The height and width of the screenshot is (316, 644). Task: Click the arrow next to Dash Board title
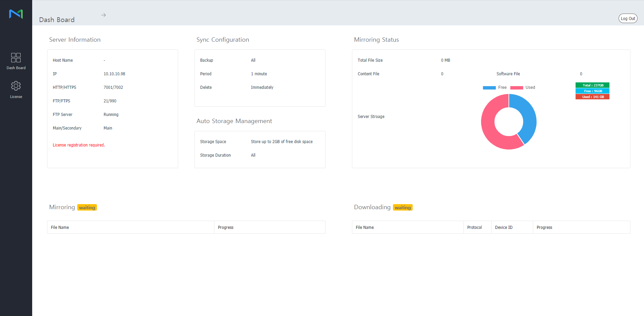pos(103,15)
